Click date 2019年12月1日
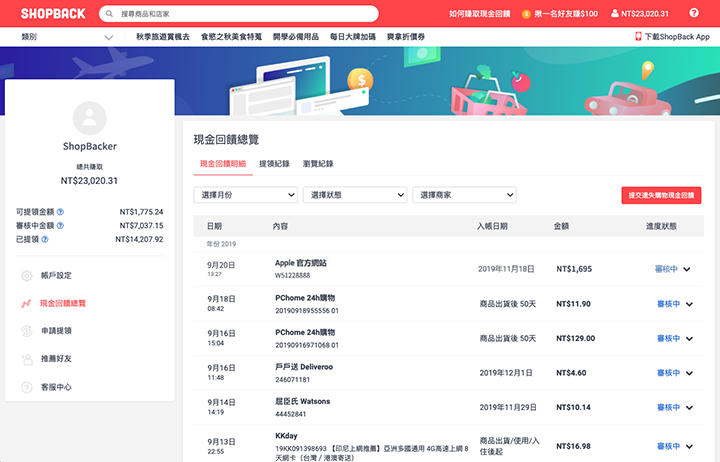Screen dimensions: 720x462 pos(506,373)
